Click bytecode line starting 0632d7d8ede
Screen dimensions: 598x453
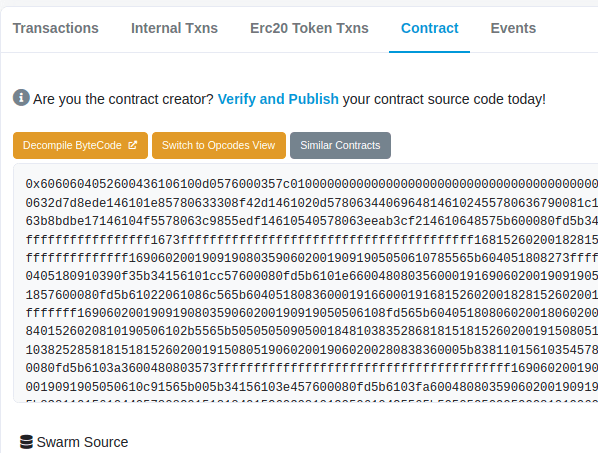[x=312, y=202]
